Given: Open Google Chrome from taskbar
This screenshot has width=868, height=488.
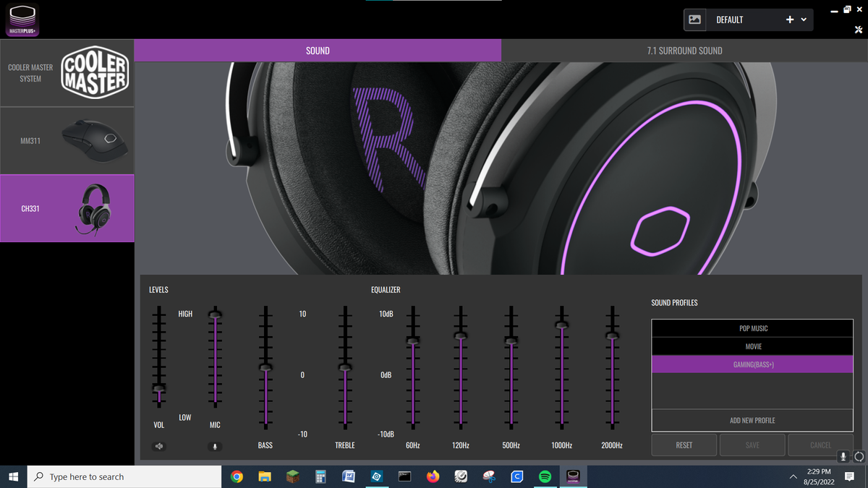Looking at the screenshot, I should [237, 476].
